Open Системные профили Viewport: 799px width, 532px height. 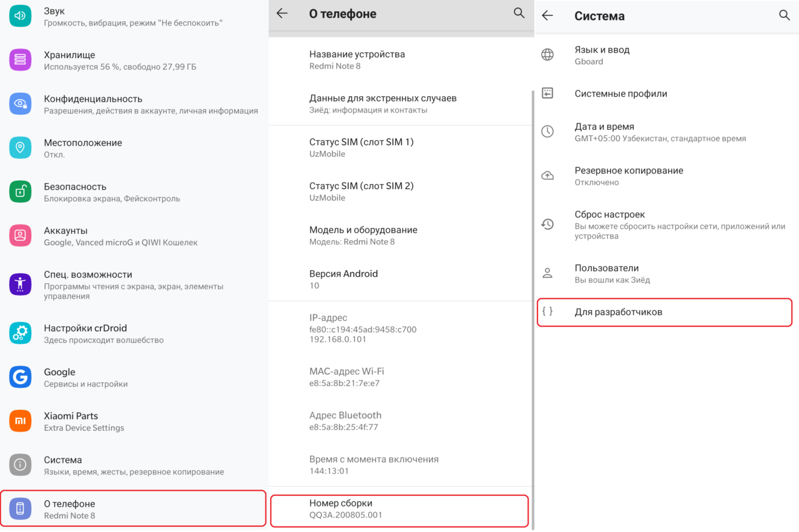(667, 93)
